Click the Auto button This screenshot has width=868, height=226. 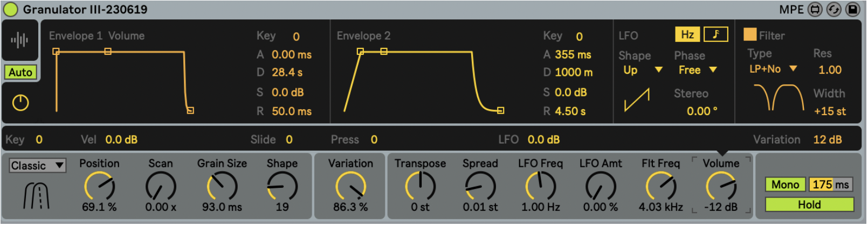[20, 72]
